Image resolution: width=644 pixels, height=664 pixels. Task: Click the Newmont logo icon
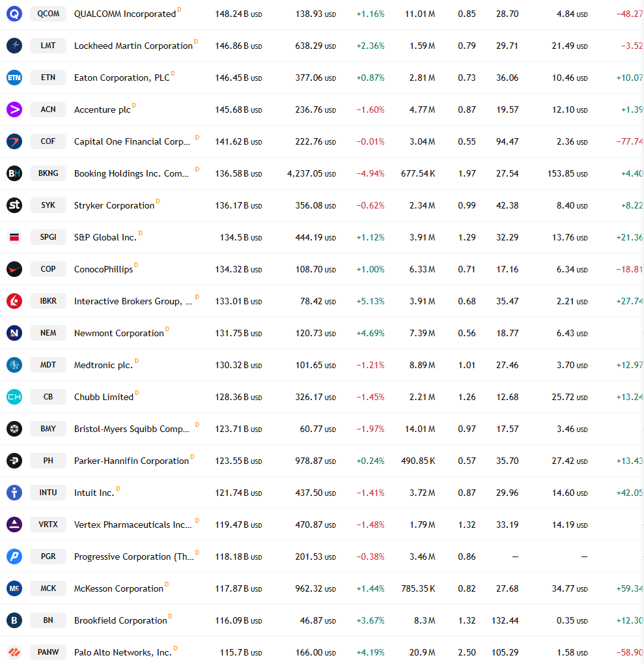14,333
